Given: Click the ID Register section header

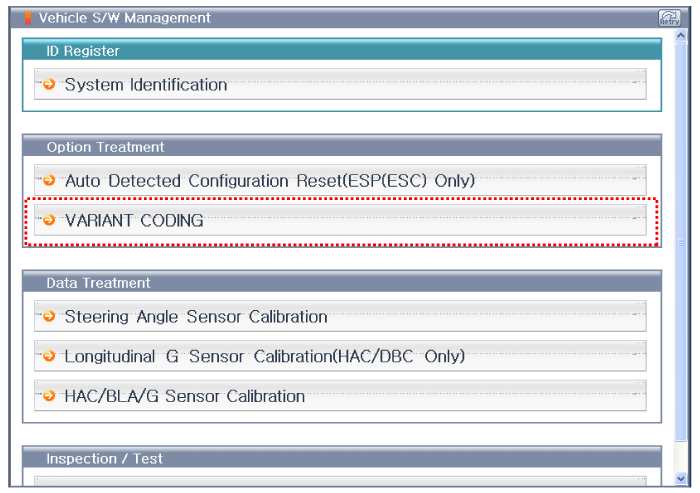Looking at the screenshot, I should click(x=83, y=51).
